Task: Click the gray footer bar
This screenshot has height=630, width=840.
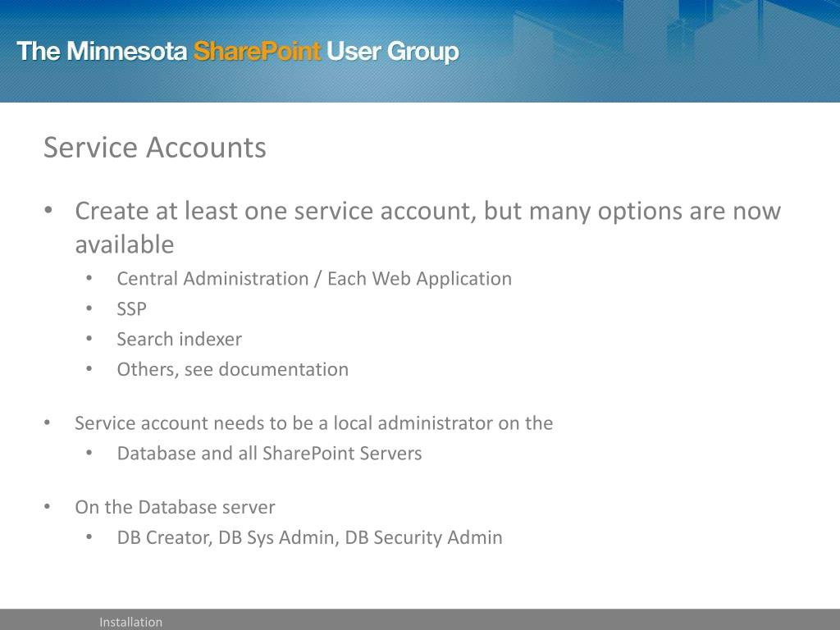Action: click(x=420, y=619)
